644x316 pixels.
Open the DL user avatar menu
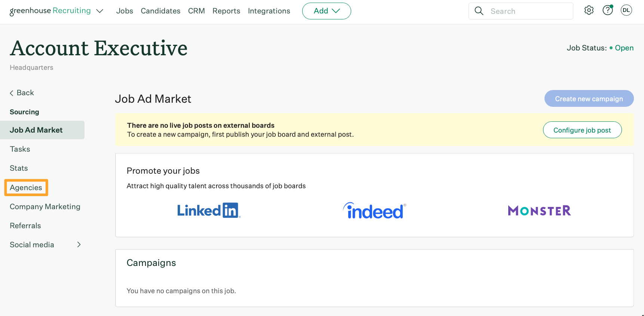pos(626,10)
